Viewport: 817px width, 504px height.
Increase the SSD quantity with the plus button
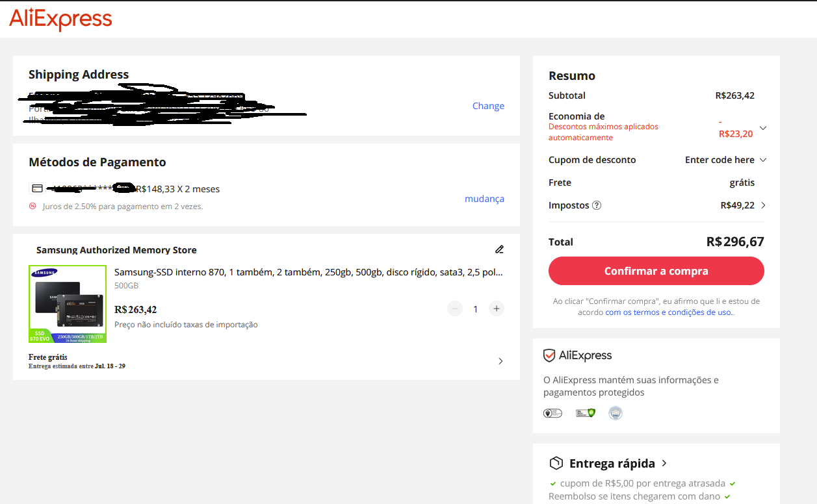497,309
